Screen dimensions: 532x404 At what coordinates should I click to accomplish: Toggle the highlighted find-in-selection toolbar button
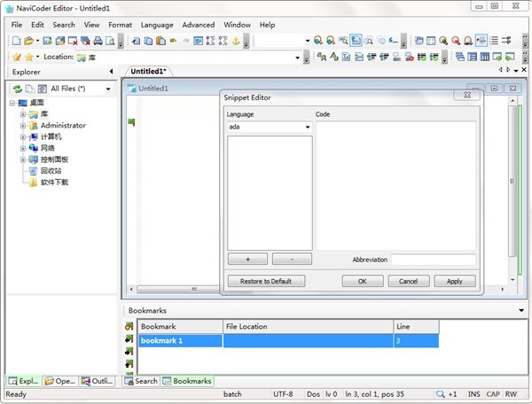click(356, 41)
